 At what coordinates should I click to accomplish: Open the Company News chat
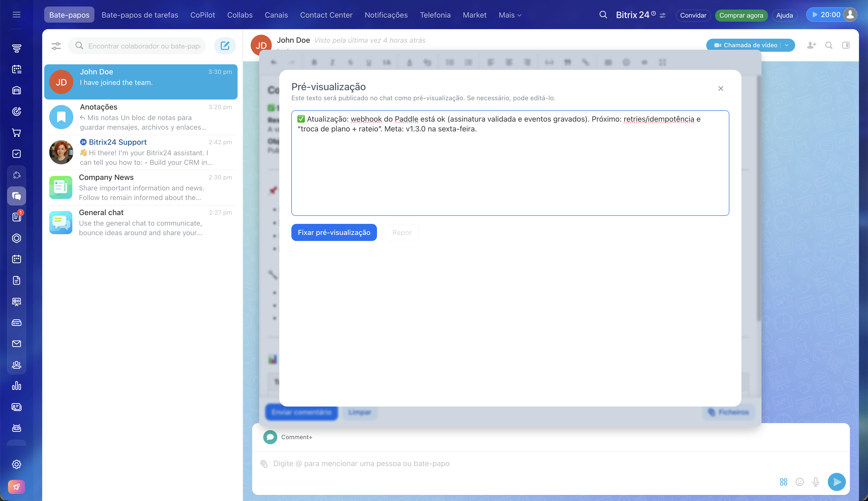[x=141, y=187]
